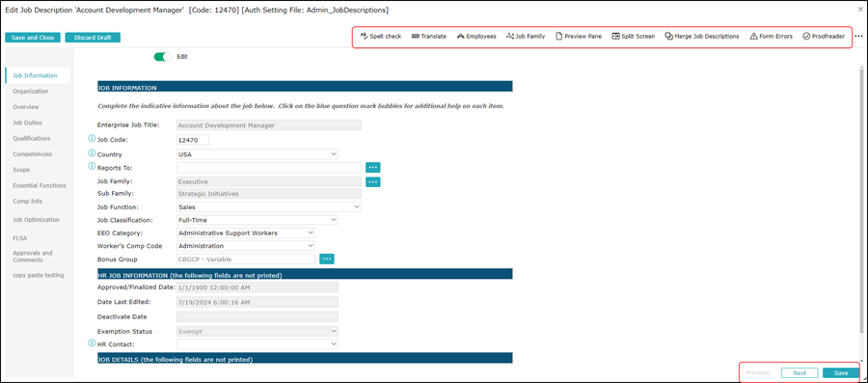View Form Errors
The image size is (868, 383).
[x=772, y=36]
